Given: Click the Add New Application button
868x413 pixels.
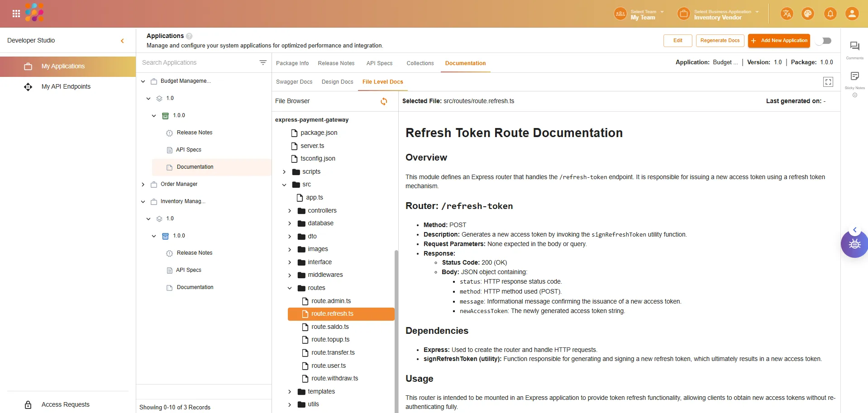Looking at the screenshot, I should click(x=779, y=41).
